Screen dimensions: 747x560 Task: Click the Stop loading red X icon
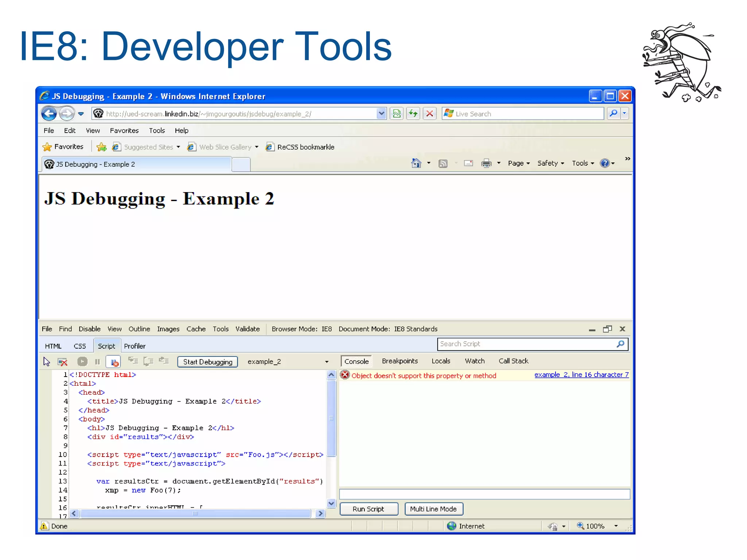point(430,114)
